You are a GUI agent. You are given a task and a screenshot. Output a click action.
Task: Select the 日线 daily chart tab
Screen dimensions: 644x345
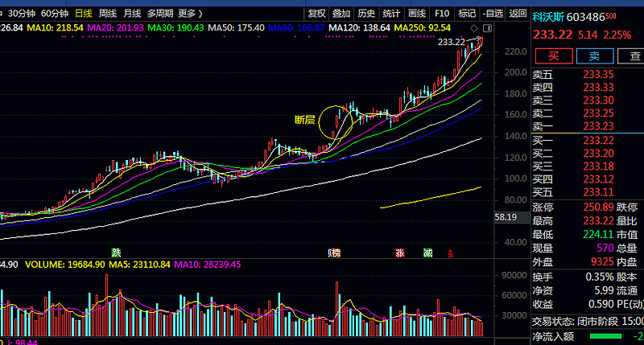click(x=84, y=14)
